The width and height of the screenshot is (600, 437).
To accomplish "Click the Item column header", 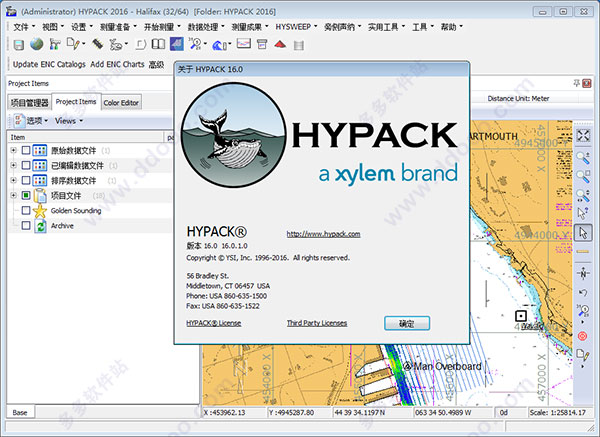I will [86, 137].
